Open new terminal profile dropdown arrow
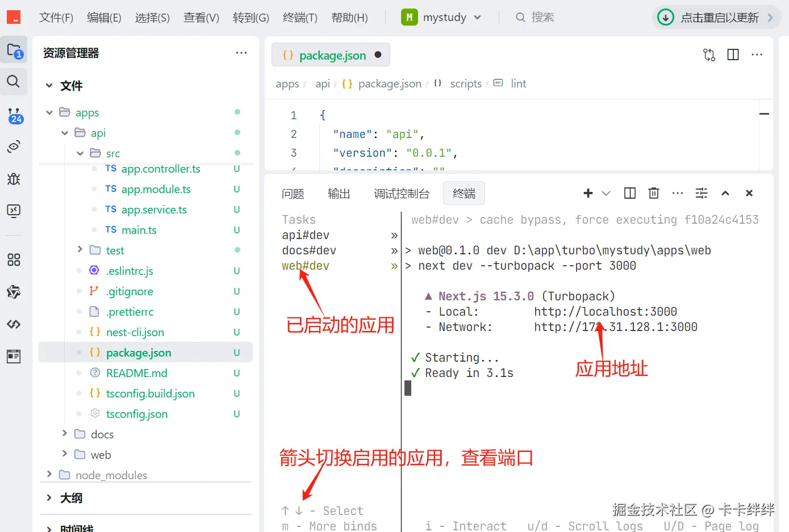This screenshot has width=789, height=532. pyautogui.click(x=606, y=193)
